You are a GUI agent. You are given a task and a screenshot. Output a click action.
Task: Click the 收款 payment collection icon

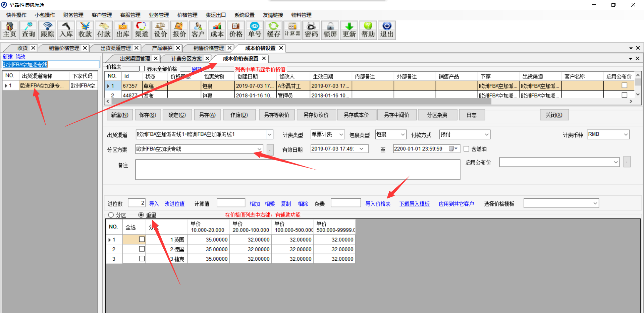[x=85, y=30]
